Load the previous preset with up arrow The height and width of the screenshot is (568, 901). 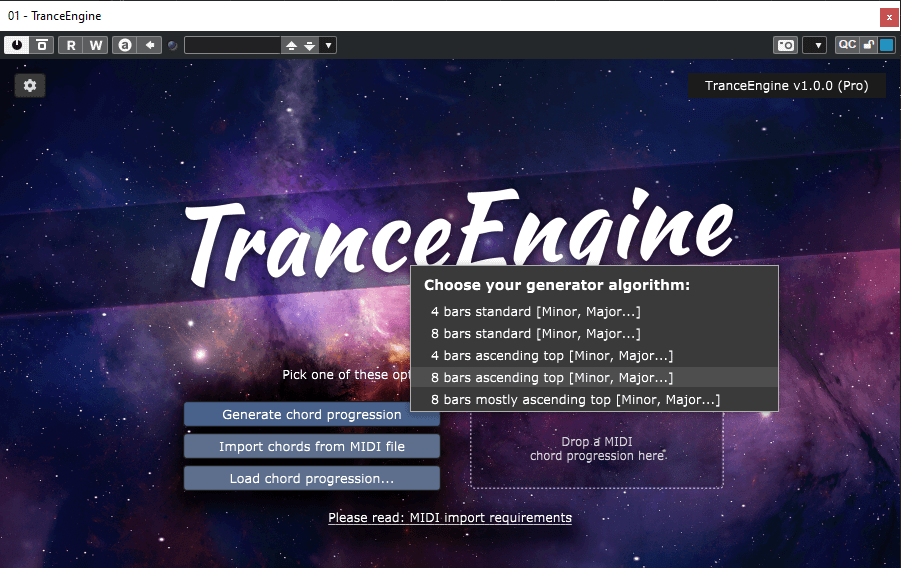coord(291,45)
